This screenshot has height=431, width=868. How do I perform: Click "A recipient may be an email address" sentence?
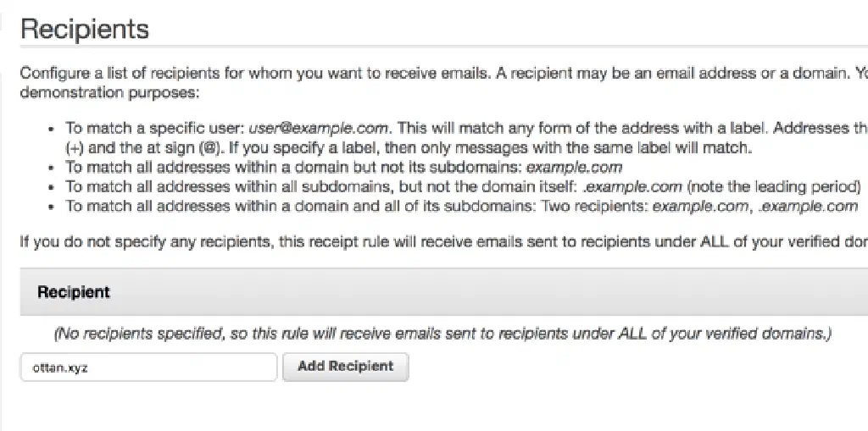pyautogui.click(x=670, y=74)
